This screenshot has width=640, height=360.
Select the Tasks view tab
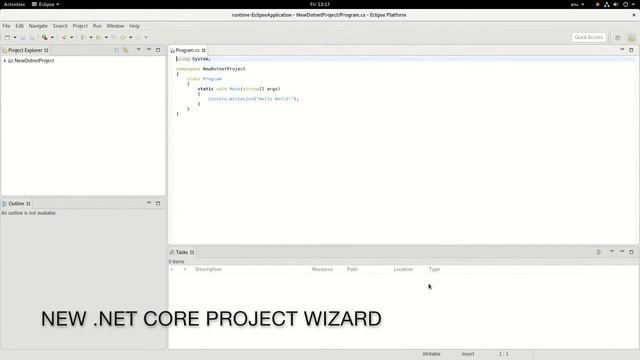click(182, 252)
